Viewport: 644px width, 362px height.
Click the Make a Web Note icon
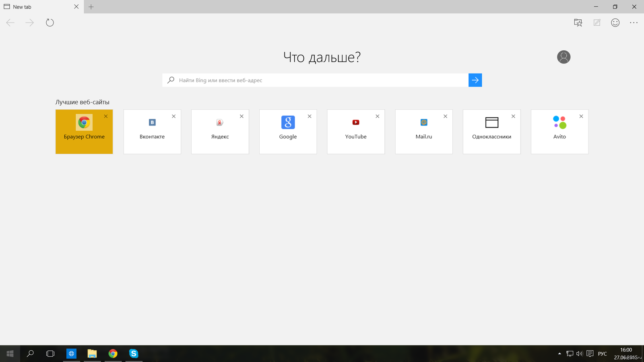[x=597, y=23]
